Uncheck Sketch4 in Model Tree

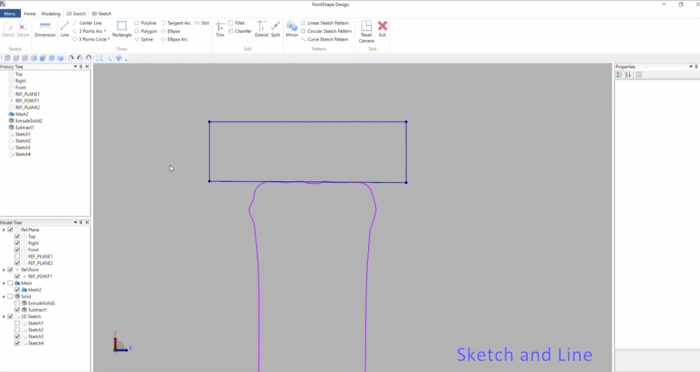[17, 343]
